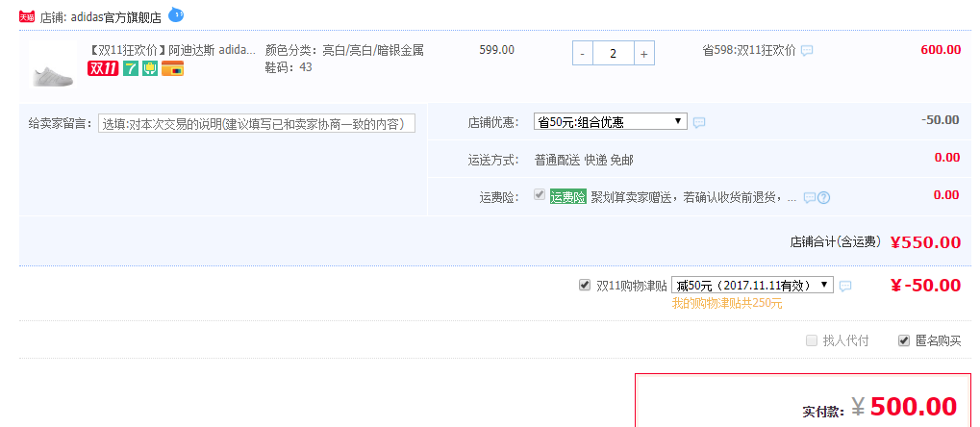Click the ¥-50.00 allowance discount amount
Image resolution: width=980 pixels, height=427 pixels.
pos(925,285)
